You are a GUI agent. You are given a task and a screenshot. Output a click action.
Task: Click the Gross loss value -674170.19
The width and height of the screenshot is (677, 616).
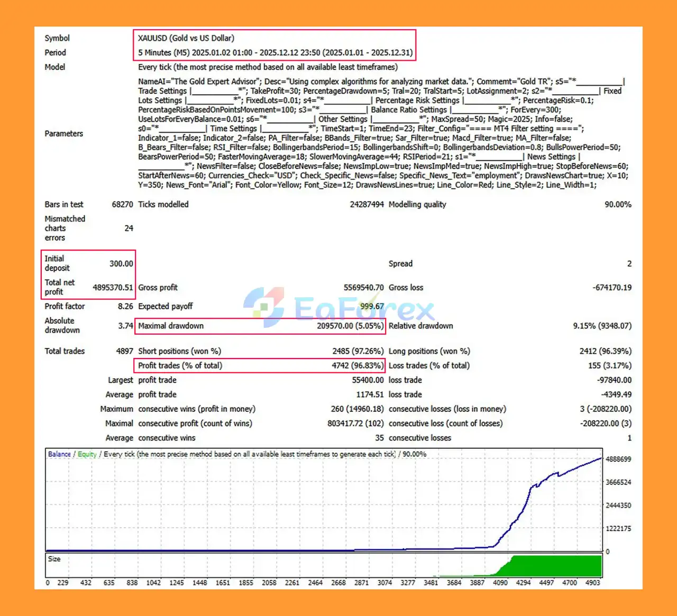tap(612, 288)
